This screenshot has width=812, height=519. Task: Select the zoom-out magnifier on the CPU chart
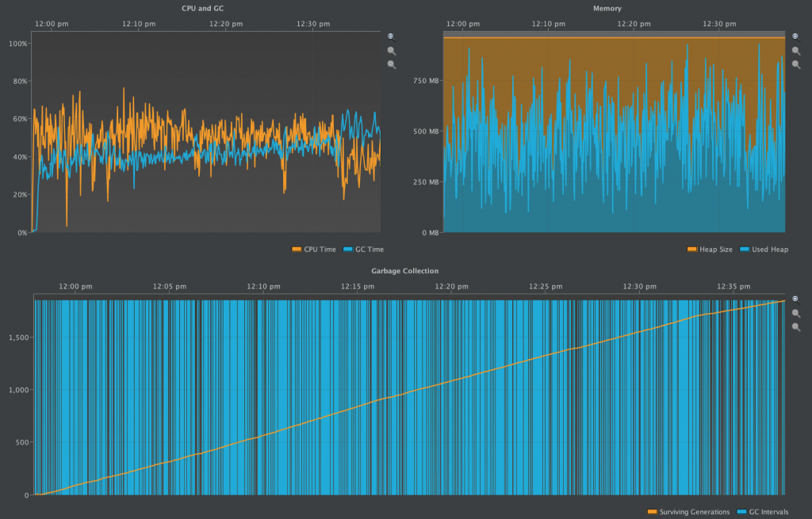click(390, 63)
